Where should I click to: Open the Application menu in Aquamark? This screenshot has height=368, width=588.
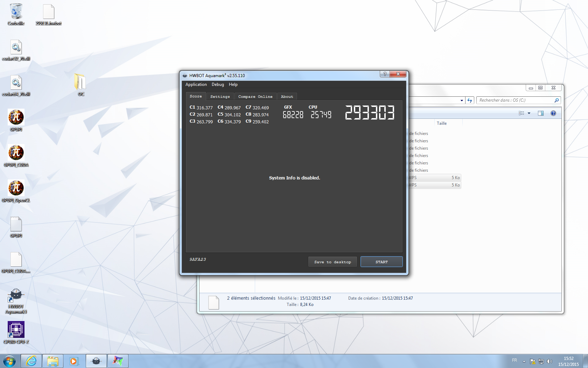[x=196, y=84]
